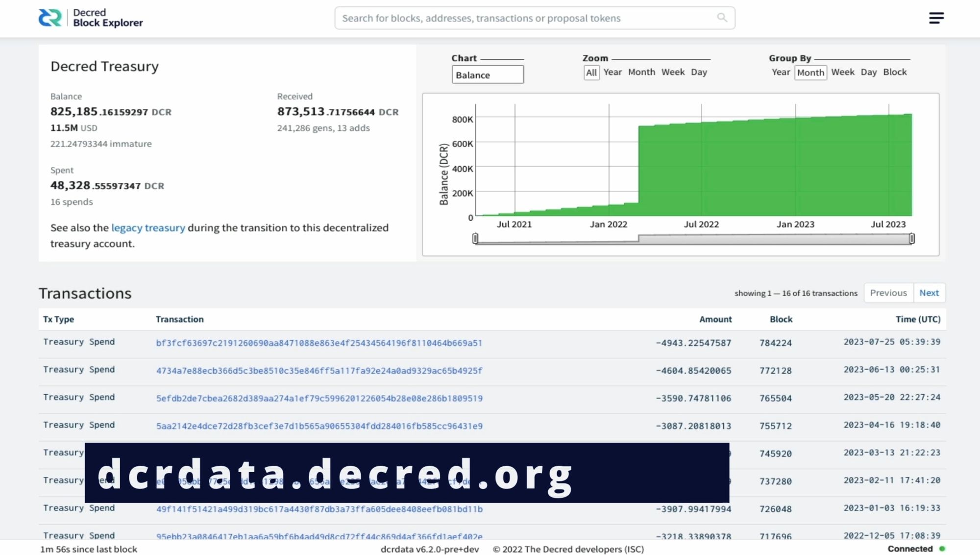Viewport: 980px width, 555px height.
Task: Click the Amount column header
Action: pyautogui.click(x=715, y=319)
